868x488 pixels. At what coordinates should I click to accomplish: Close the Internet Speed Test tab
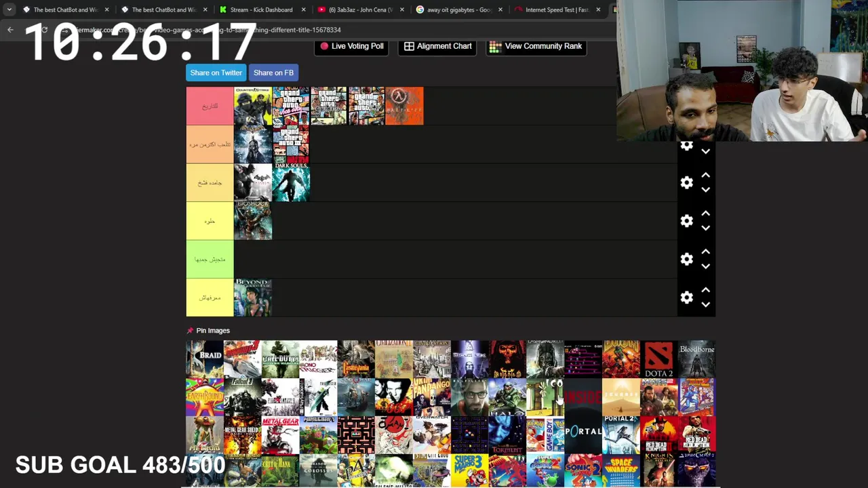pos(598,9)
